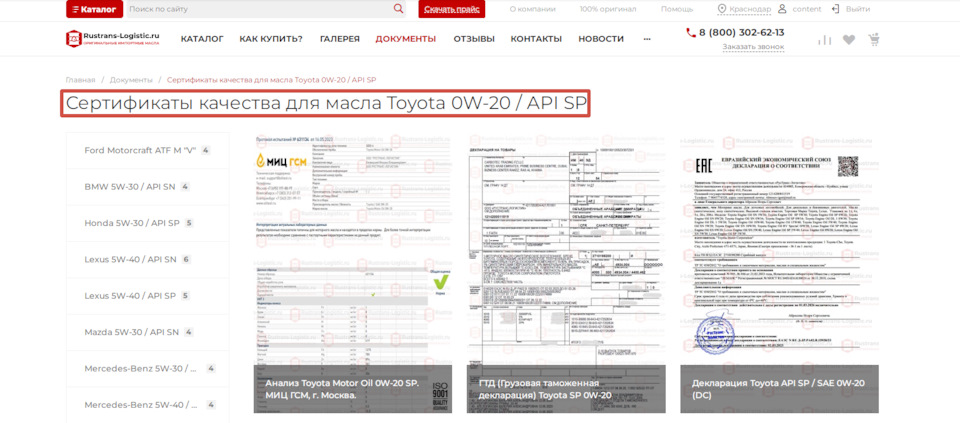The height and width of the screenshot is (423, 960).
Task: Click the Скачать прайс button
Action: (x=452, y=9)
